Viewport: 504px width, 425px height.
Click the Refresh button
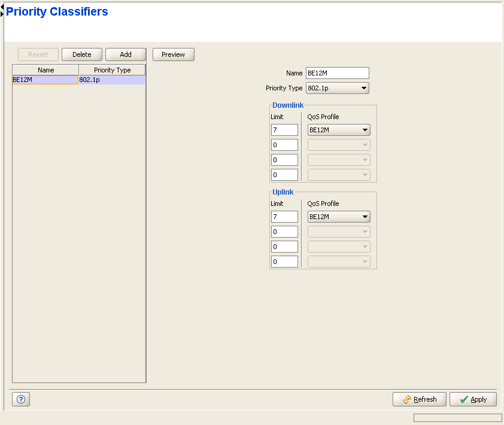(x=420, y=399)
